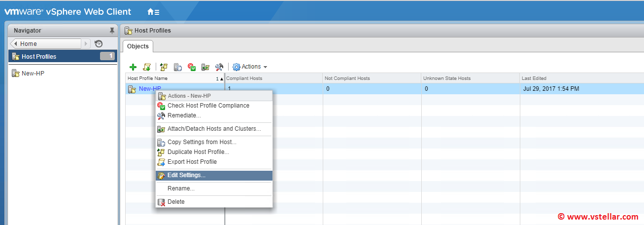
Task: Click the copy settings from host toolbar icon
Action: 178,67
